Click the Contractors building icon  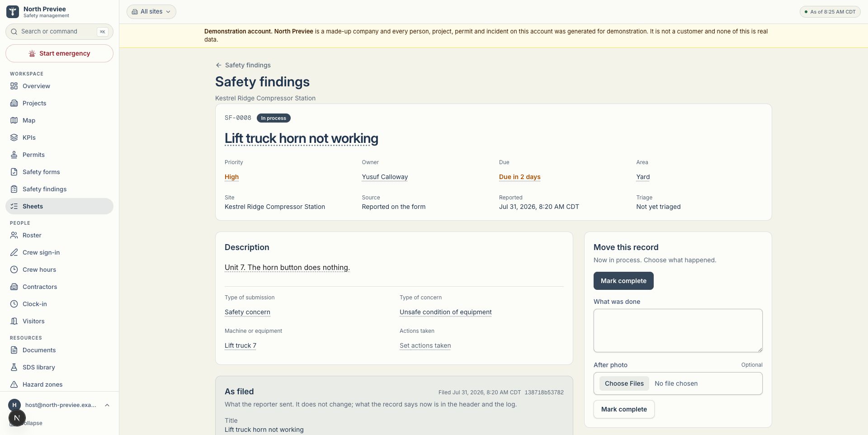[14, 287]
